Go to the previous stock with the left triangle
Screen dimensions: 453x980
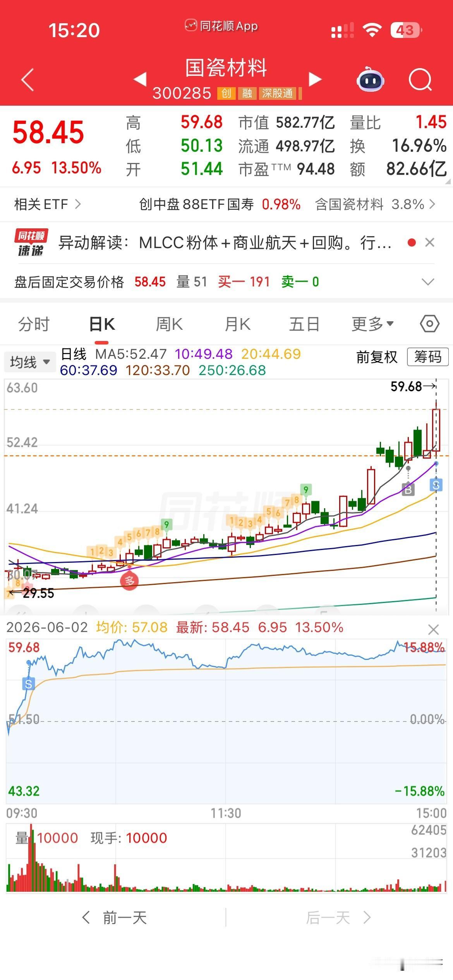click(140, 79)
